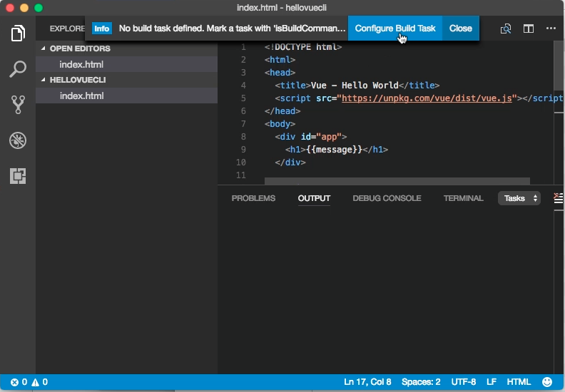Viewport: 565px width, 392px height.
Task: Click the Info badge in notification
Action: point(101,29)
